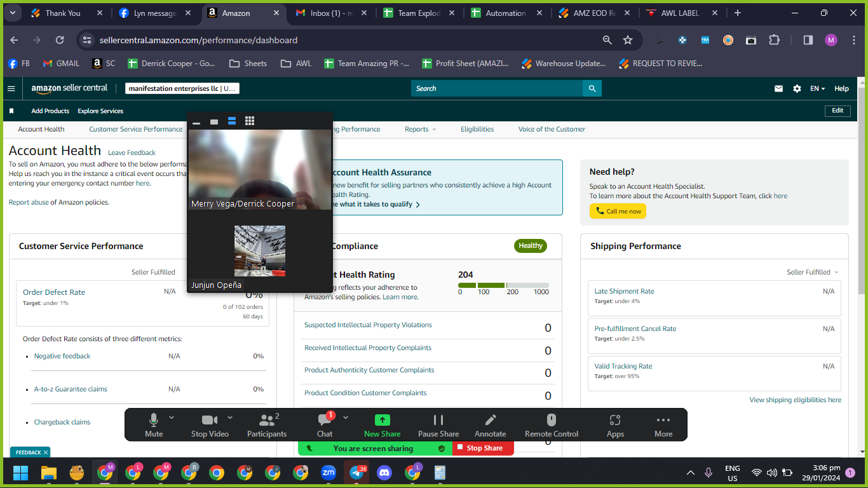The width and height of the screenshot is (868, 488).
Task: Click the Seller Central search magnifier button
Action: [x=592, y=89]
